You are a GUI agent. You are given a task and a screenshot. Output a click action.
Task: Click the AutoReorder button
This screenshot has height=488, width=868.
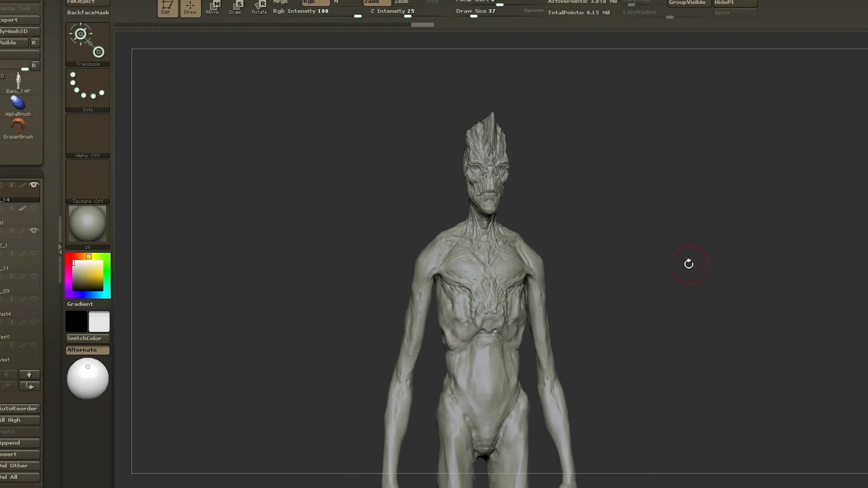coord(20,408)
